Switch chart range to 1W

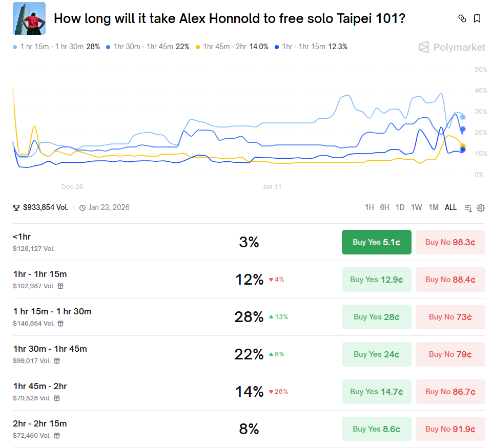pyautogui.click(x=417, y=207)
